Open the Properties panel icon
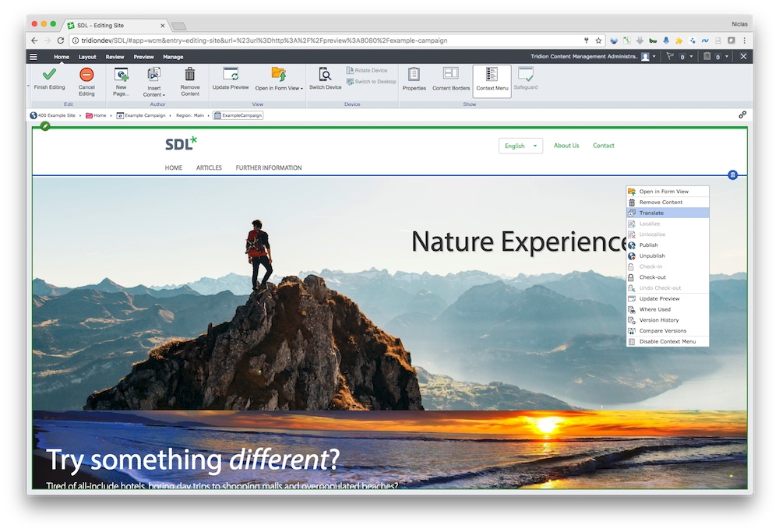 coord(414,74)
